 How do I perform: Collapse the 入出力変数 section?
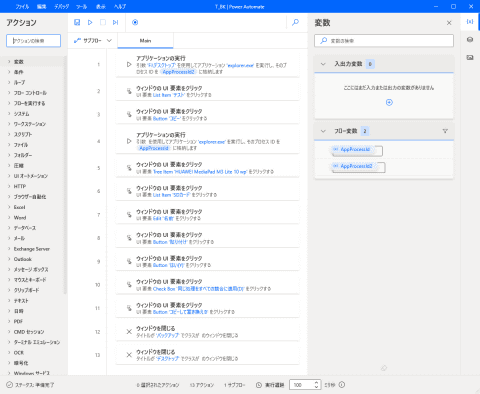pos(323,64)
